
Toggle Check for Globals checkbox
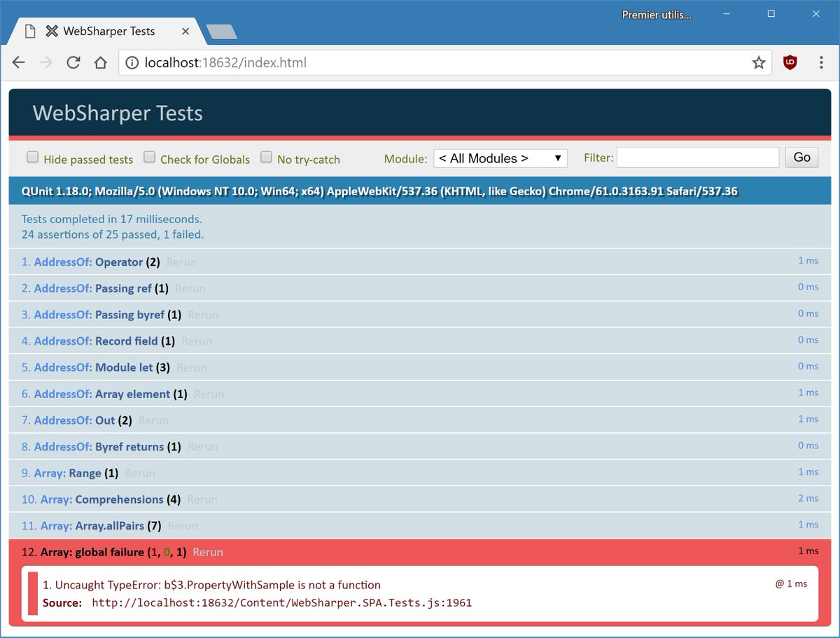click(x=149, y=157)
